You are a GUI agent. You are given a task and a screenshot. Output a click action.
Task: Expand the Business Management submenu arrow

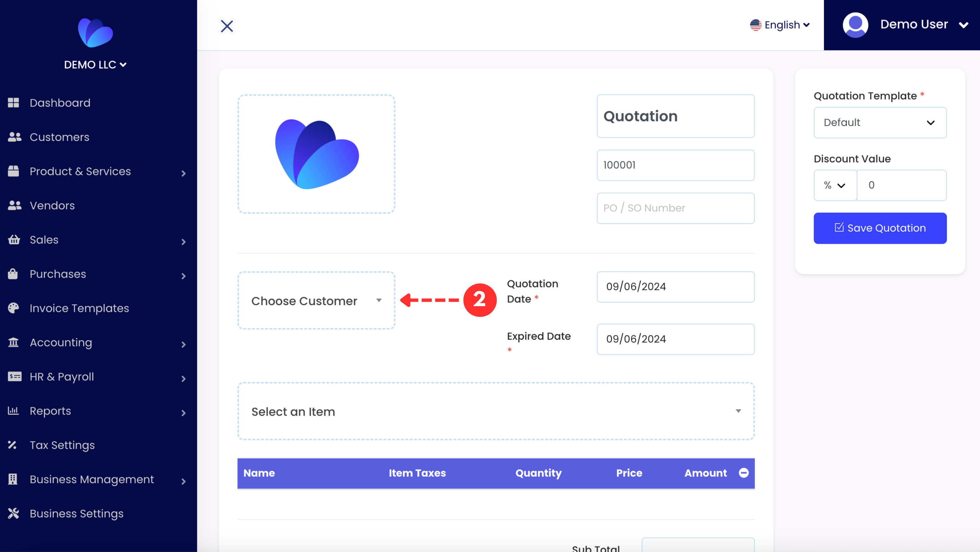184,482
